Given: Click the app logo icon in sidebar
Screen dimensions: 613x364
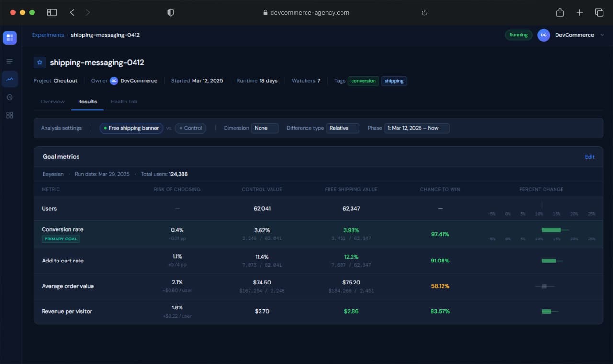Looking at the screenshot, I should 10,38.
